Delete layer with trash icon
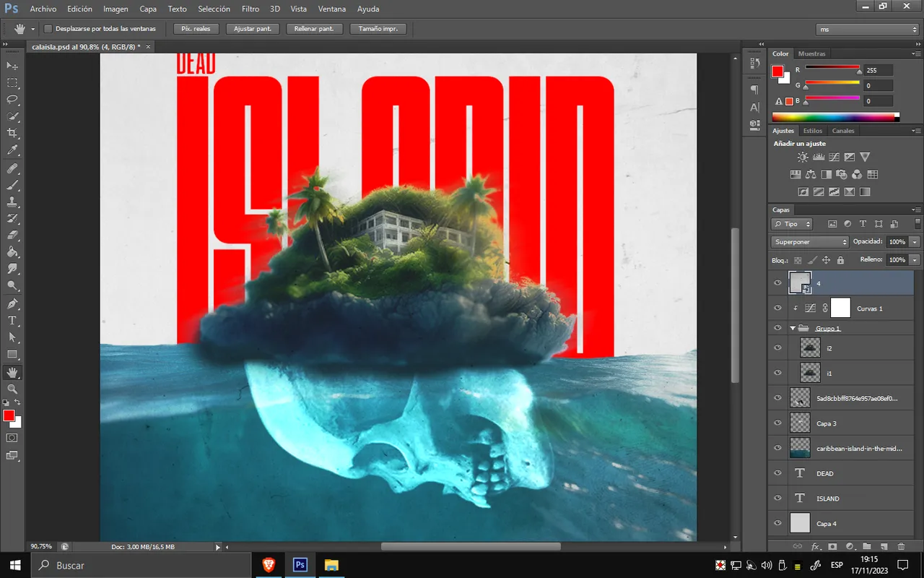Image resolution: width=924 pixels, height=578 pixels. (901, 547)
